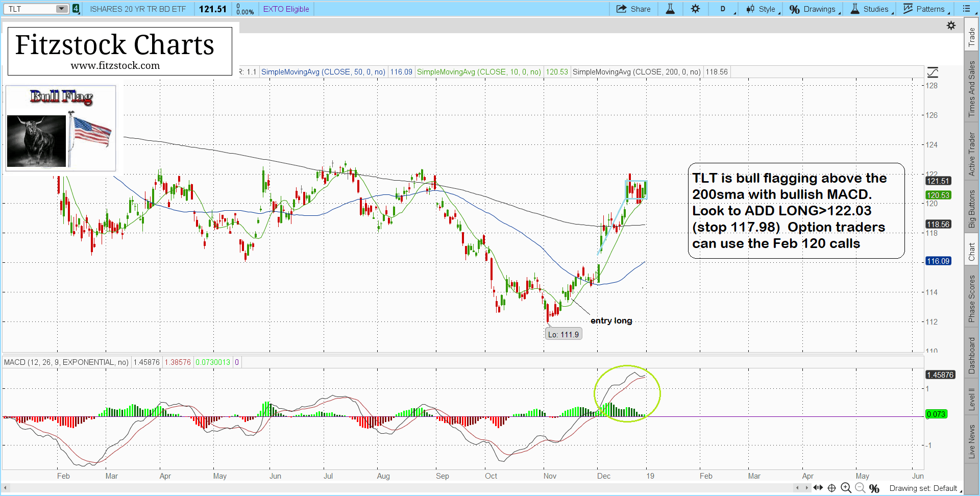
Task: Click the price-axis scale icon above 128
Action: coord(933,72)
